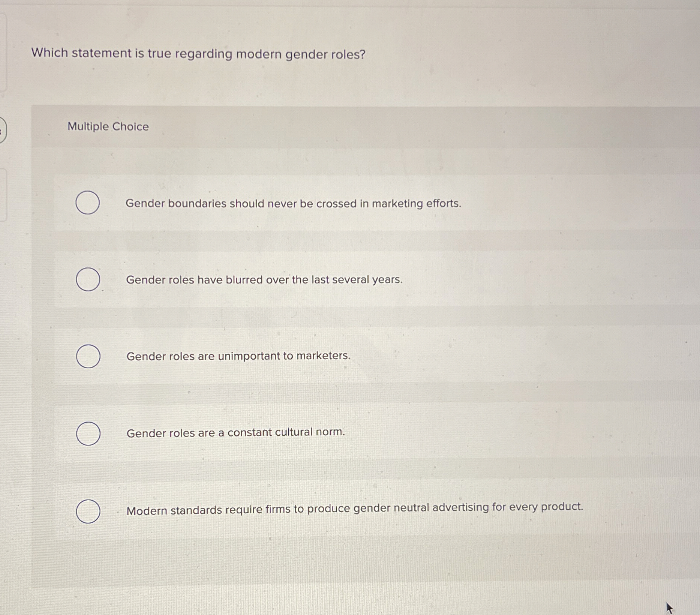Select the first answer option row

pyautogui.click(x=337, y=203)
